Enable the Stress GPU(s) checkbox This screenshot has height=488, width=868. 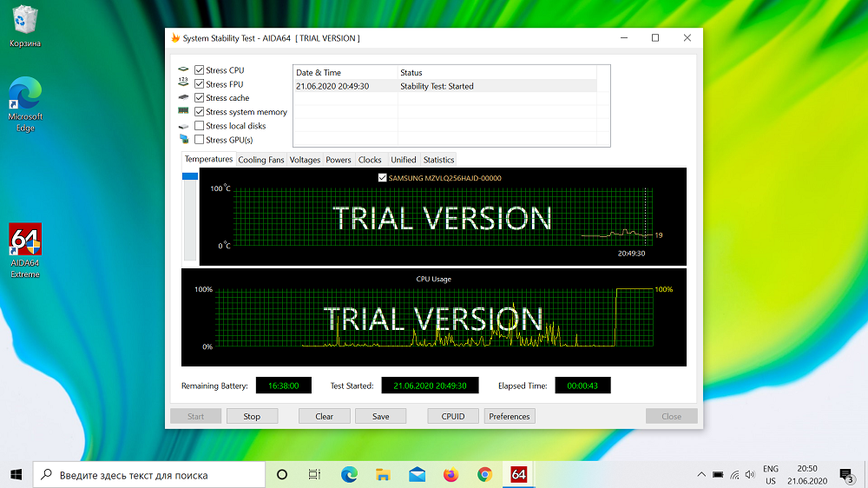(x=200, y=140)
